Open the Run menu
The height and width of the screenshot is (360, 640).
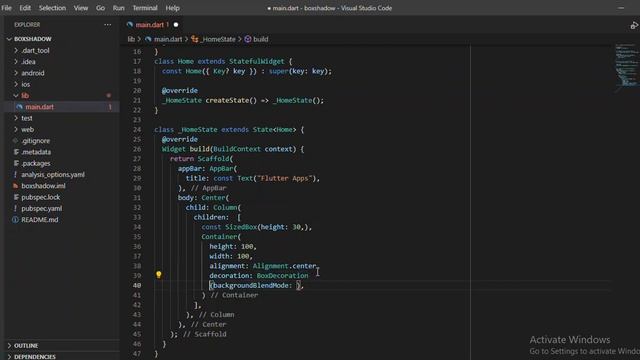119,8
